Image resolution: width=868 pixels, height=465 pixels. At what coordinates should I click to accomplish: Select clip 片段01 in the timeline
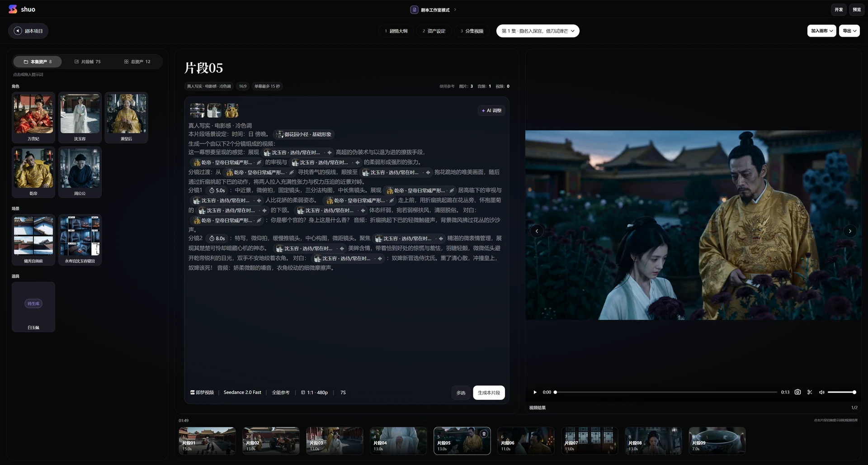(207, 441)
